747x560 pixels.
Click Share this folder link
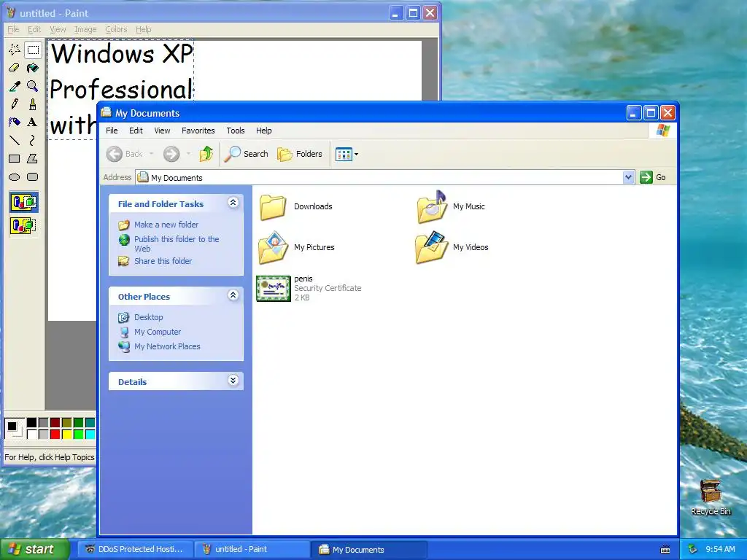point(163,261)
